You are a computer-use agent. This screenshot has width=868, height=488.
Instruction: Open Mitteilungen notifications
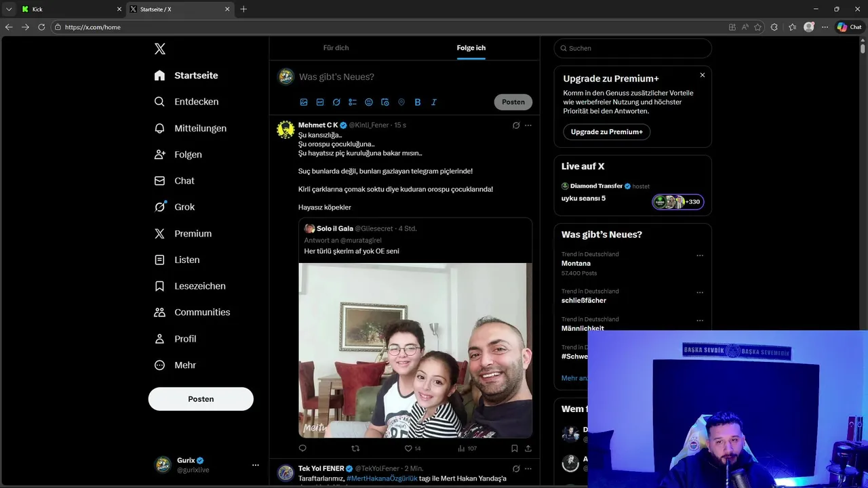pos(190,128)
